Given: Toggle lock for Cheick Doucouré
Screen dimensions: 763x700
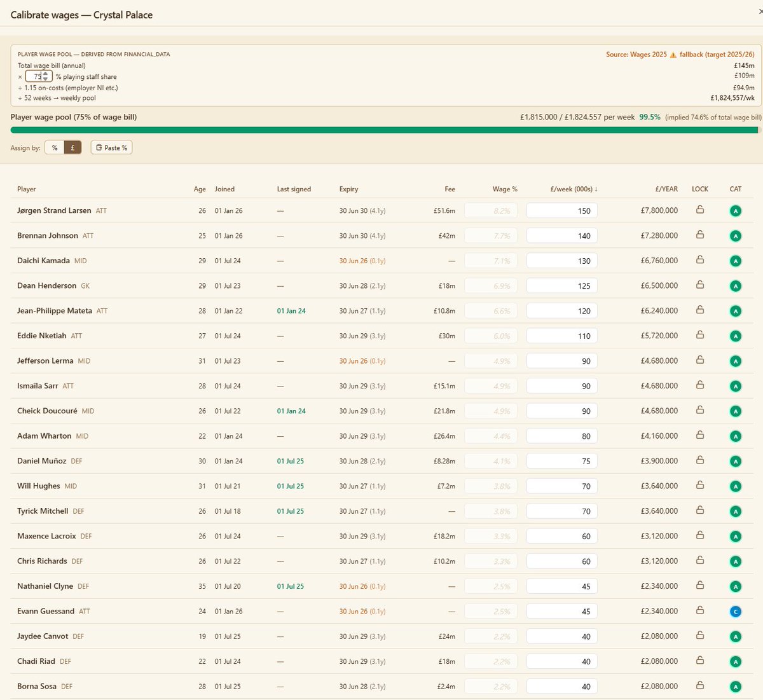Looking at the screenshot, I should pyautogui.click(x=700, y=410).
